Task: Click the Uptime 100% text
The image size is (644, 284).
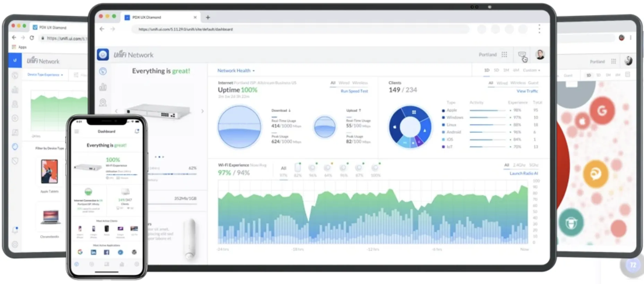Action: tap(237, 90)
